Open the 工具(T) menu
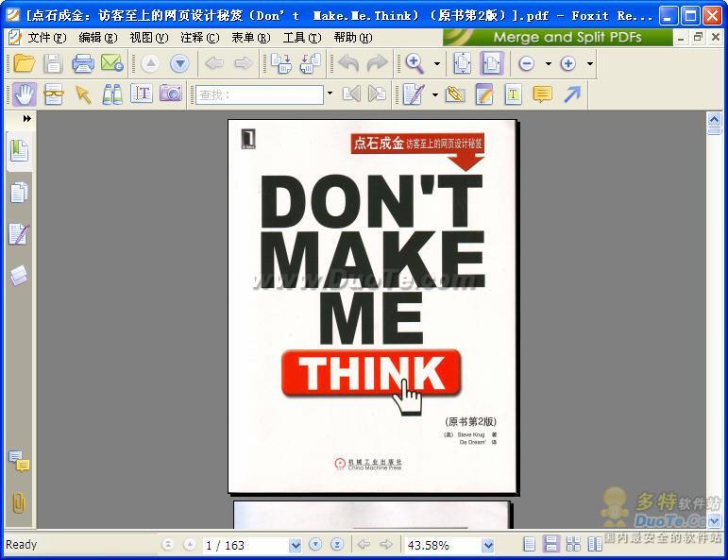The image size is (728, 560). point(302,38)
